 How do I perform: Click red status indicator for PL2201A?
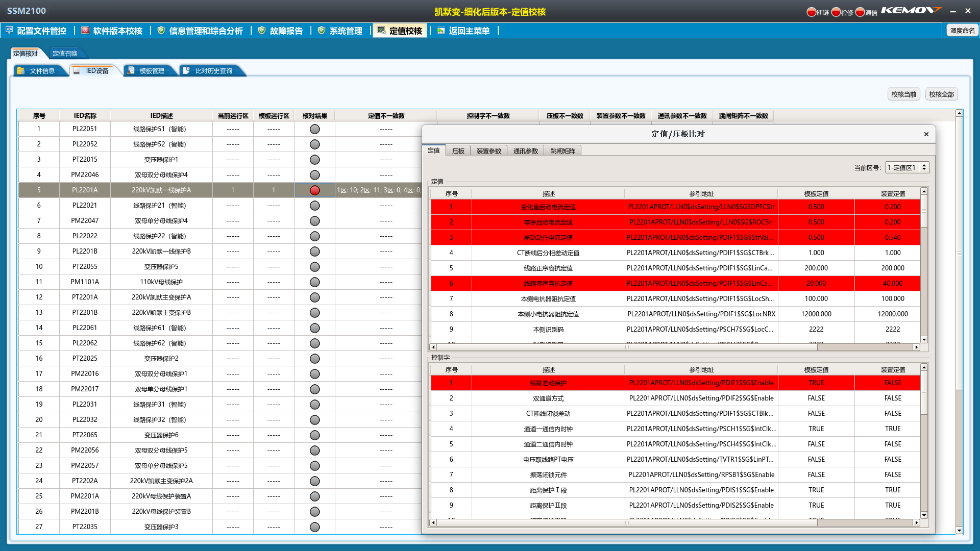(315, 190)
